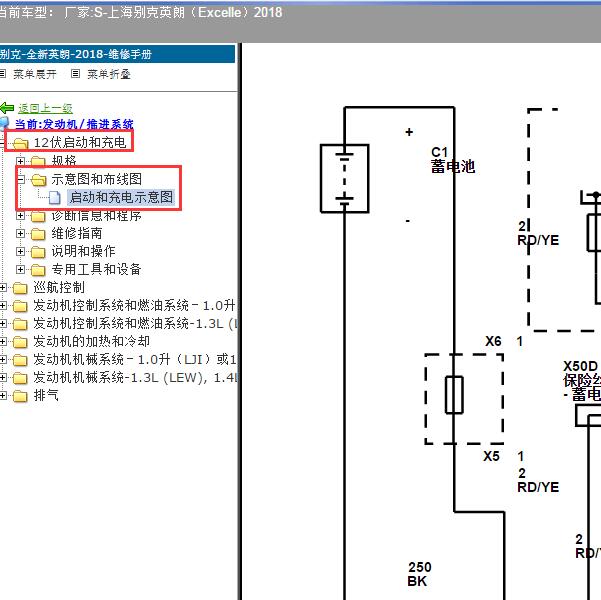Expand the 维修指南 node

21,233
